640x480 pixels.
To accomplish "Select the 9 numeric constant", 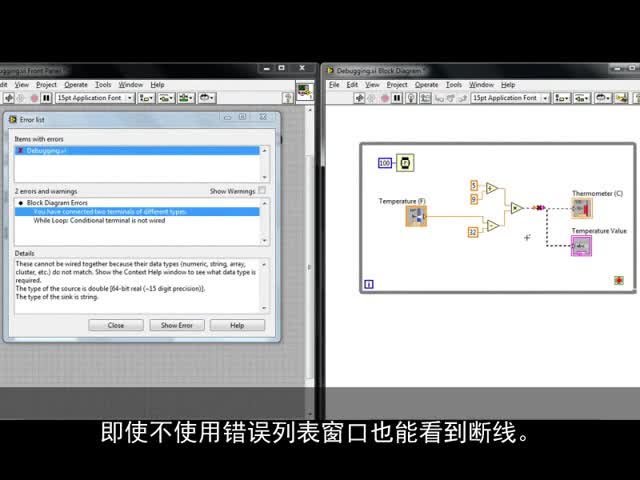I will click(x=474, y=199).
